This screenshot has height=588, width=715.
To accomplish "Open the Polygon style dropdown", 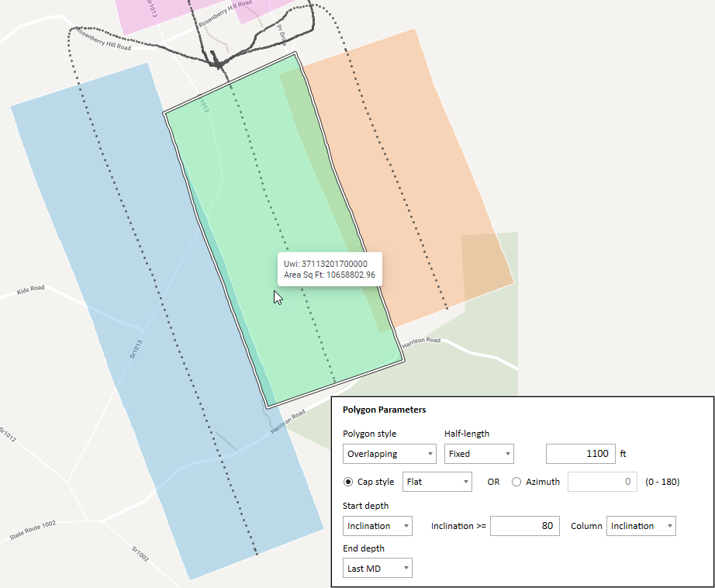I will [x=430, y=454].
